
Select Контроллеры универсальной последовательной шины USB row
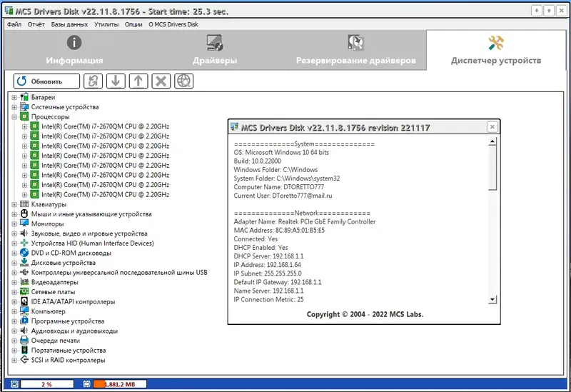[x=119, y=273]
